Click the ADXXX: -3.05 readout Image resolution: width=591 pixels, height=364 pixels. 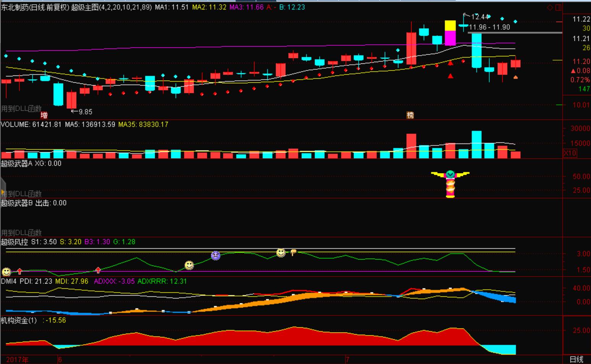point(114,281)
